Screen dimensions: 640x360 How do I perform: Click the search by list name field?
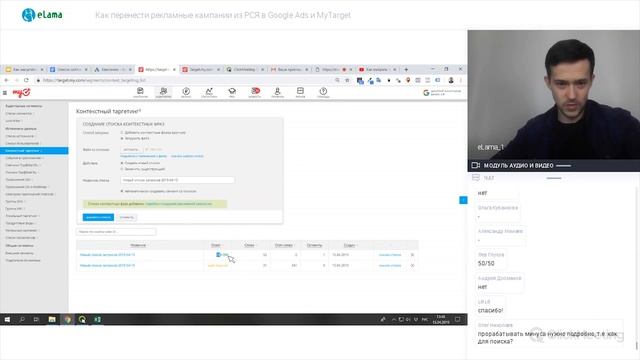(116, 232)
